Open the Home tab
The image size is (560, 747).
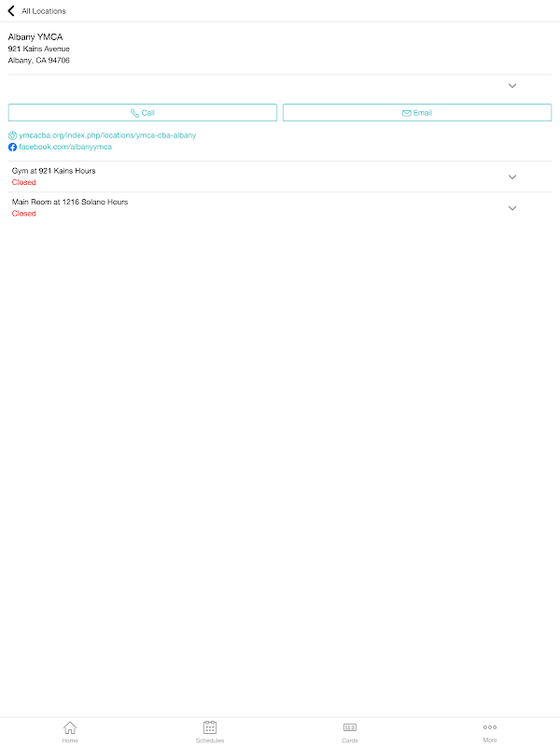pyautogui.click(x=70, y=732)
